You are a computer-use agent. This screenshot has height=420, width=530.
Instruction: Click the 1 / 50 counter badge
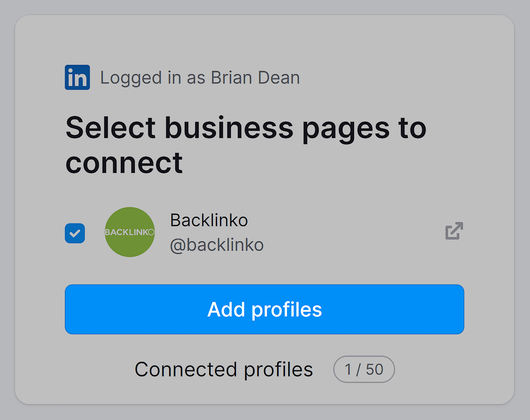tap(364, 369)
